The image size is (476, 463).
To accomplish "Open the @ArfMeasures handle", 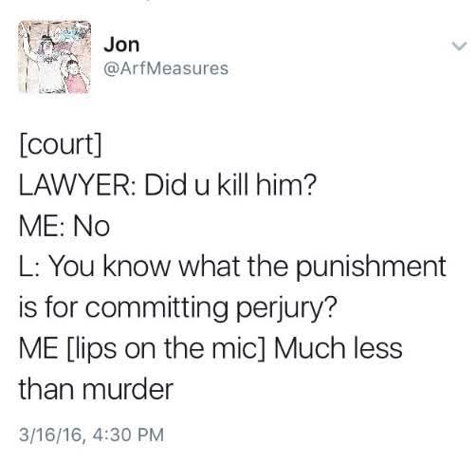I will pyautogui.click(x=166, y=68).
